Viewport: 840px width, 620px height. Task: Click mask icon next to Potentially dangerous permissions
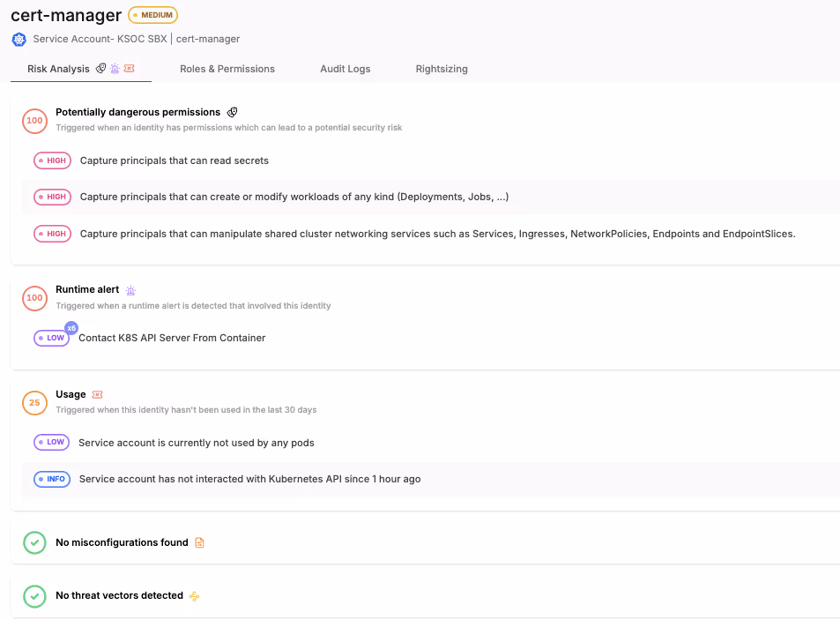click(232, 112)
